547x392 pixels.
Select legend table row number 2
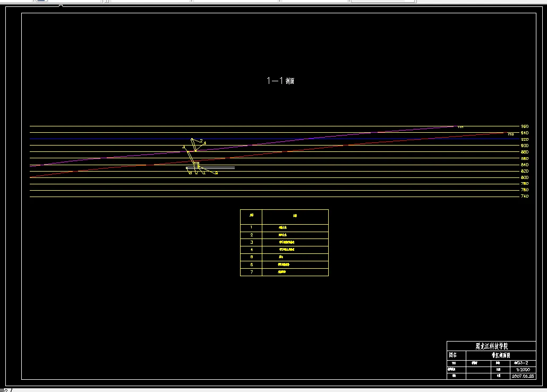click(x=284, y=235)
